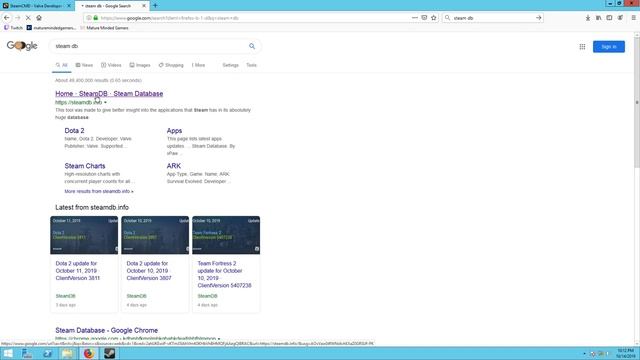Expand the steamdb.info result options arrow
The image size is (640, 360).
click(105, 102)
